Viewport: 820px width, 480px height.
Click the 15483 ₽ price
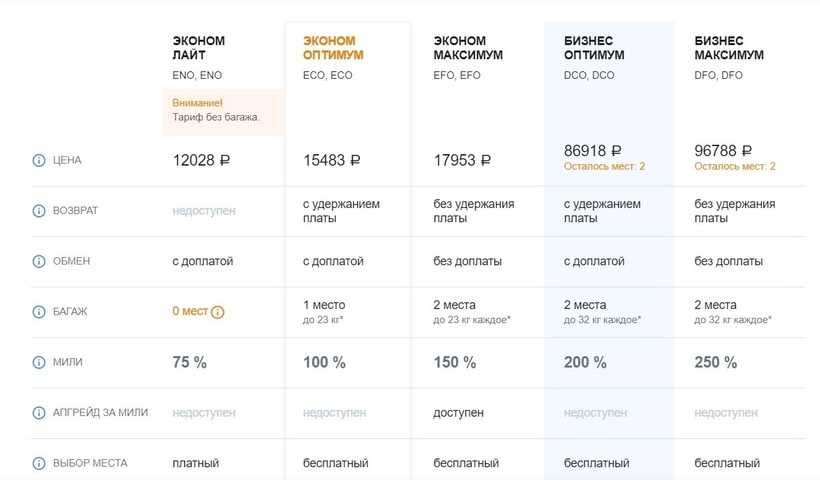coord(331,160)
